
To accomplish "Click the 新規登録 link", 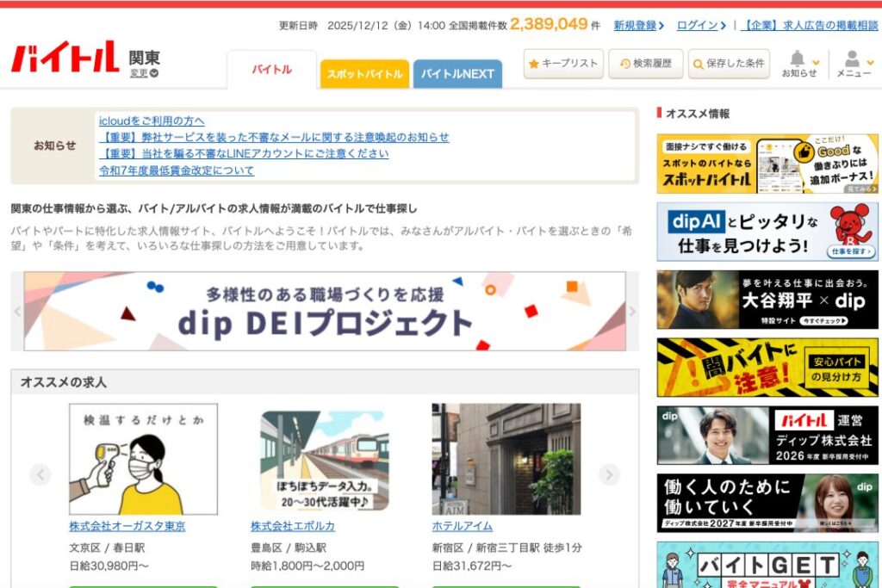I will coord(637,26).
